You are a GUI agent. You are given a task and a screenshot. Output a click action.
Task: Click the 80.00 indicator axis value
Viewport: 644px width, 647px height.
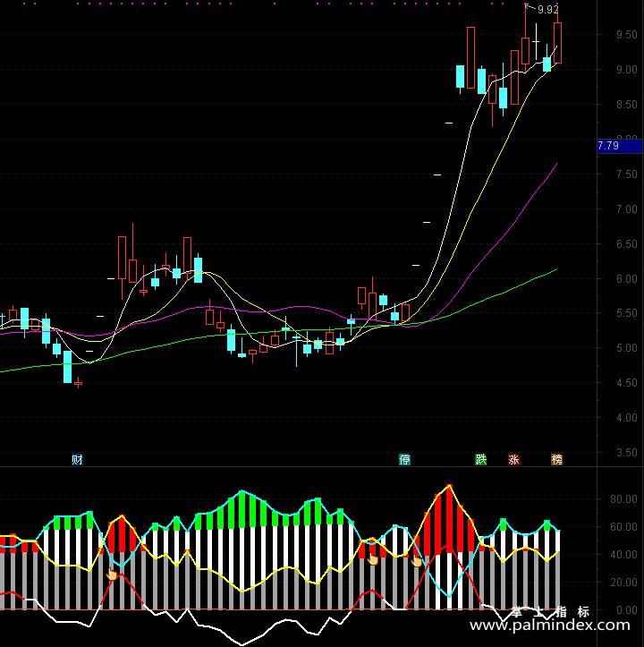tap(623, 499)
